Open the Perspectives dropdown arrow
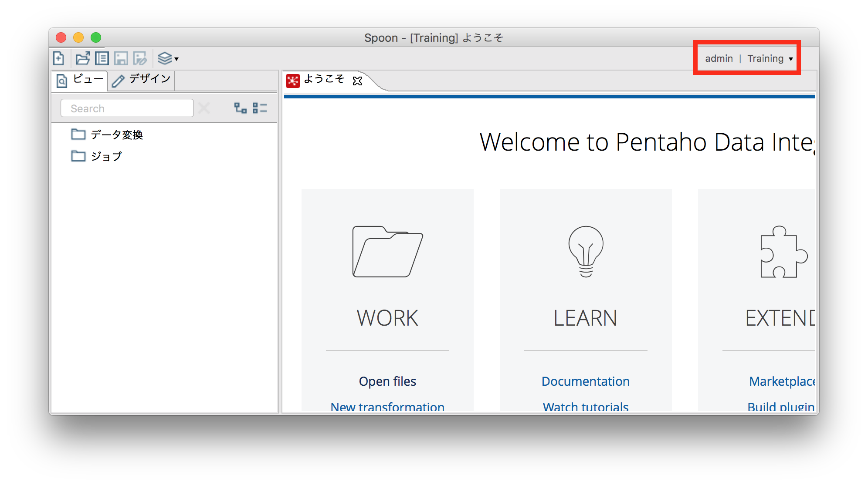Viewport: 868px width, 485px height. click(x=176, y=59)
